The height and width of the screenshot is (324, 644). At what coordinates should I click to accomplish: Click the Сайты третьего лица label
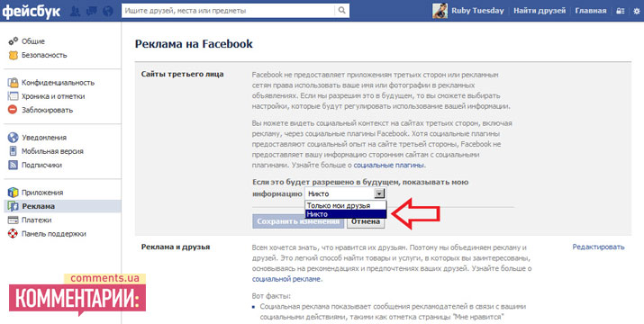tap(182, 75)
